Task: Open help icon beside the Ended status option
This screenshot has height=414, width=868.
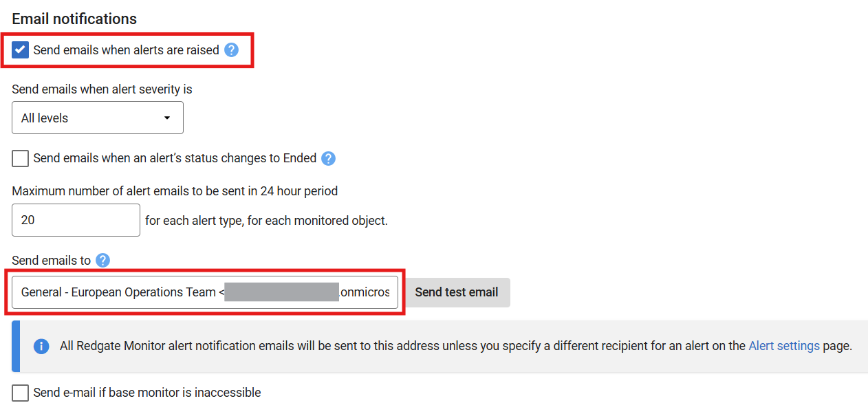Action: (329, 158)
